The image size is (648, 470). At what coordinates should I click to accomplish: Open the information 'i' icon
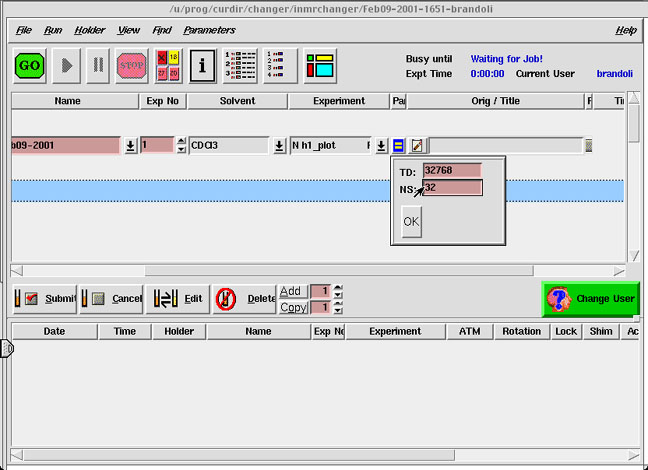(x=202, y=66)
